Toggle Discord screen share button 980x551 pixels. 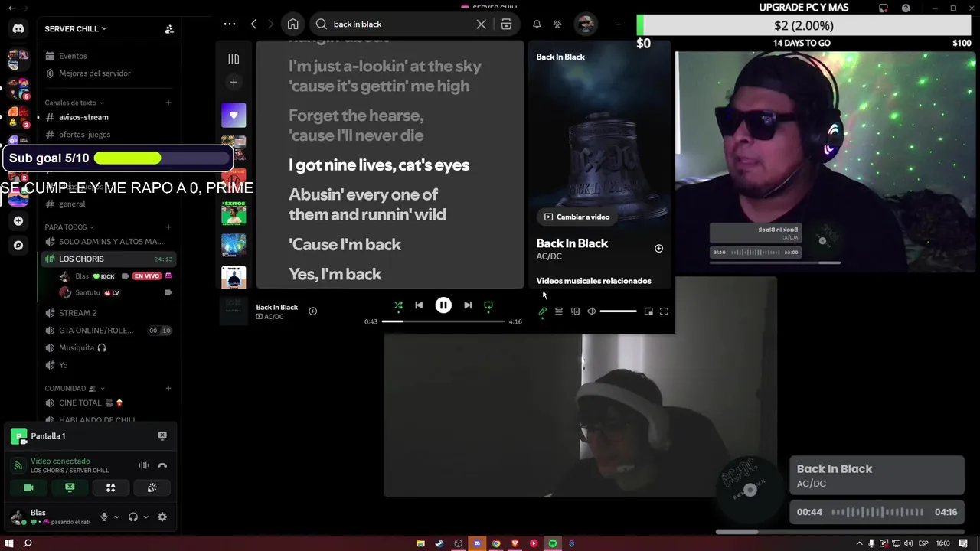tap(70, 487)
